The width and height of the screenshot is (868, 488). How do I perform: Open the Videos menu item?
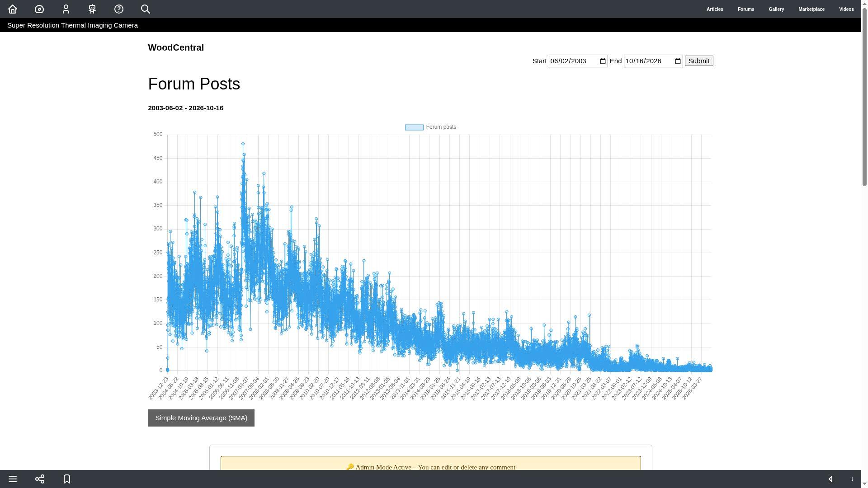pos(846,9)
